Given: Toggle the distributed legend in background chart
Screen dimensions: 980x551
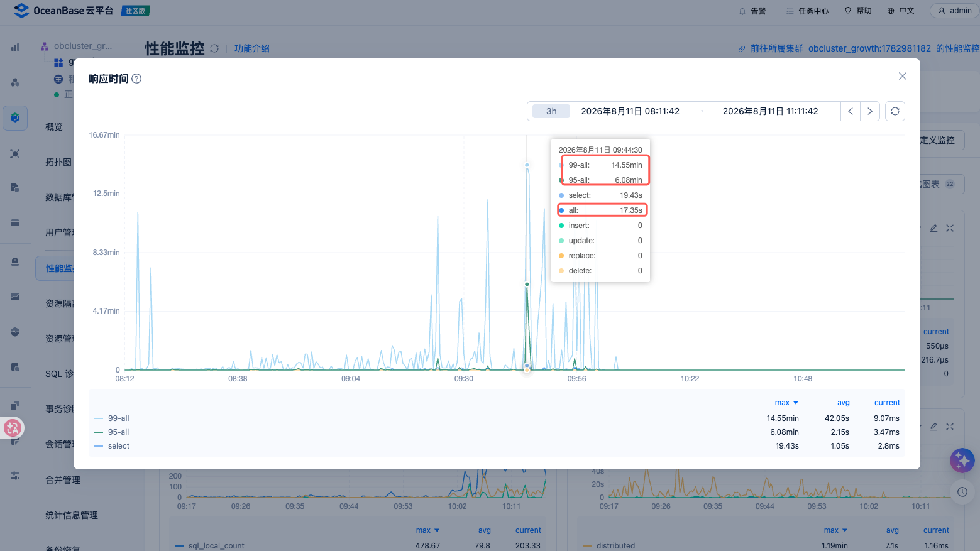Looking at the screenshot, I should point(608,545).
